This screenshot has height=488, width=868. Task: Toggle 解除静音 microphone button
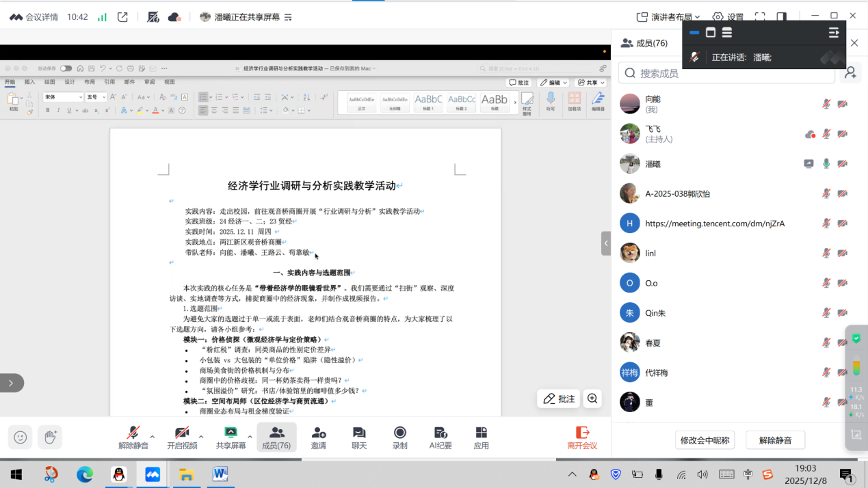(133, 437)
